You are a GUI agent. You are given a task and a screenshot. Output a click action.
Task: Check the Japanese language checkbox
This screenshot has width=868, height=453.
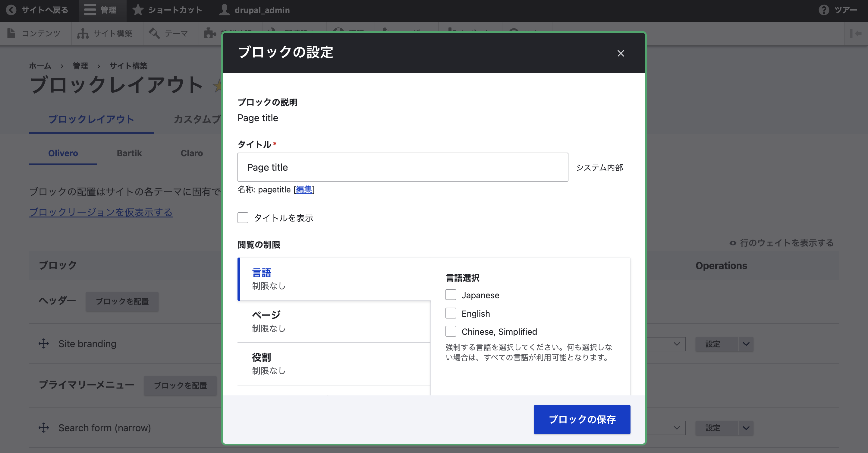(451, 295)
